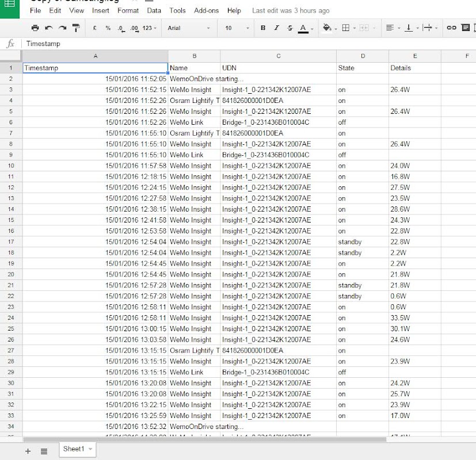Select the Osram Lightify cell in row 27

(x=195, y=350)
